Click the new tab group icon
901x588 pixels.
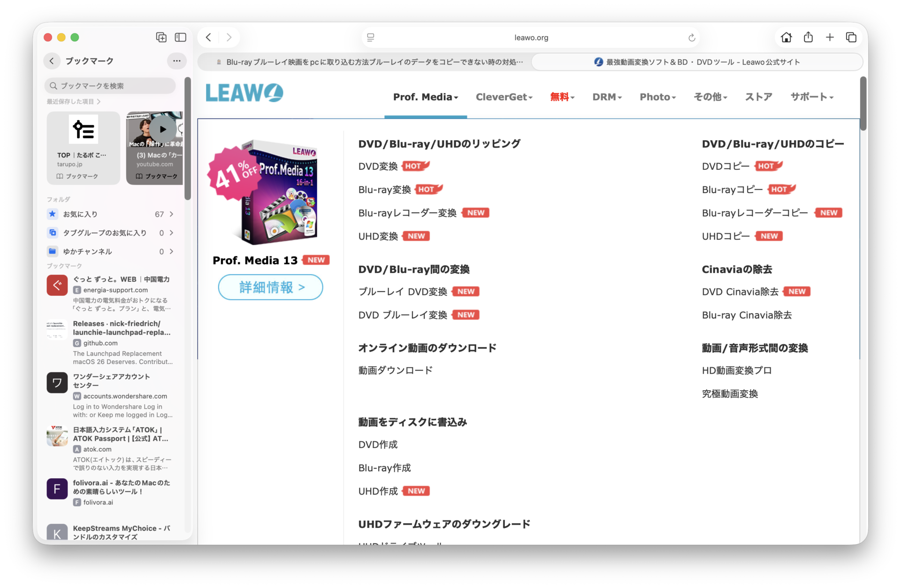[x=161, y=38]
